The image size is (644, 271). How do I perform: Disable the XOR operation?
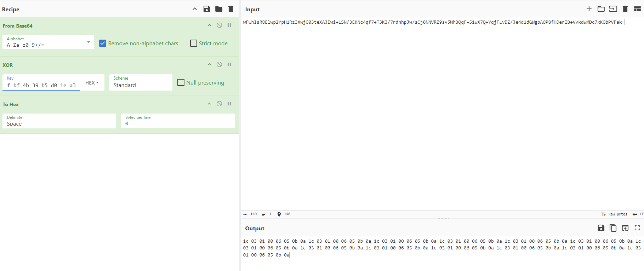220,64
